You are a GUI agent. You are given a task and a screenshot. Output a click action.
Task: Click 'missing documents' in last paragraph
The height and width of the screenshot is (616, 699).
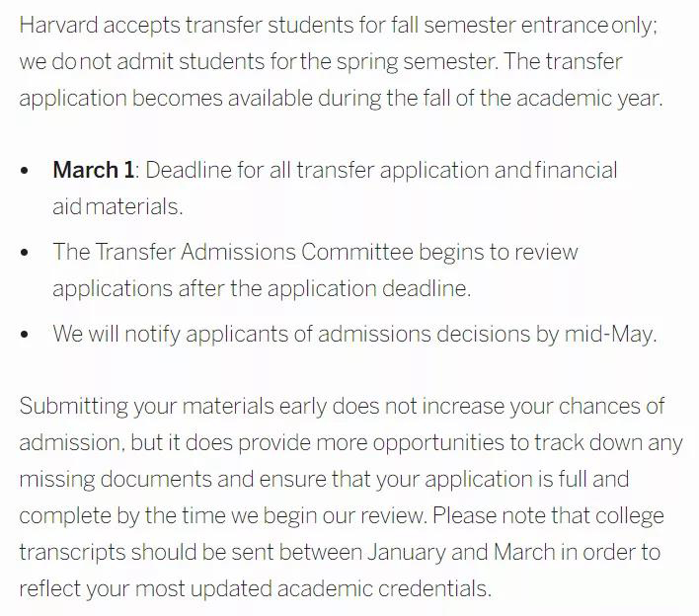pos(116,479)
